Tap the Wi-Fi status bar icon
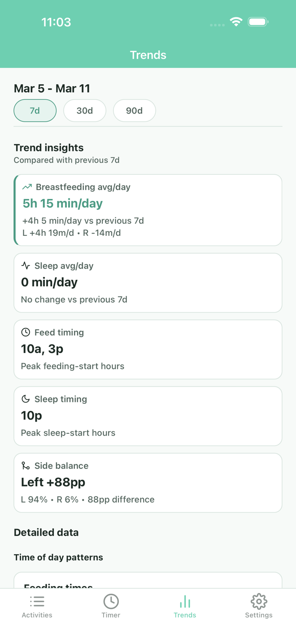The image size is (296, 644). pos(236,22)
